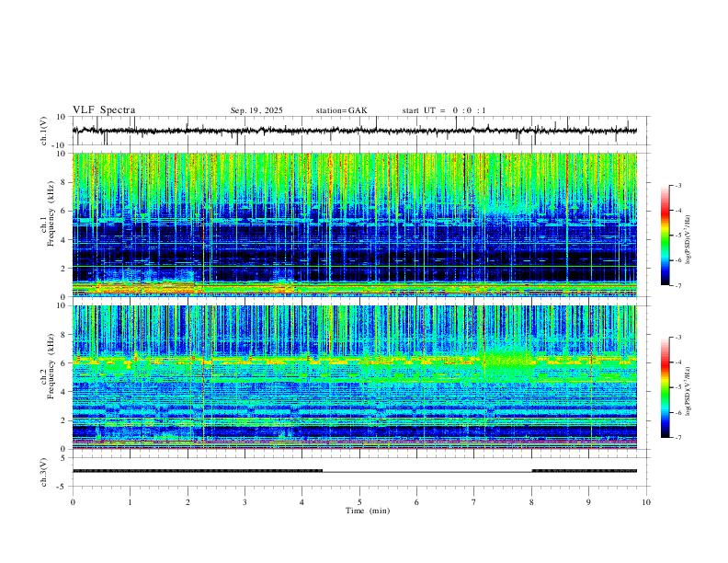728x563 pixels.
Task: Select the date text "Sep. 19, 2025"
Action: pos(256,110)
